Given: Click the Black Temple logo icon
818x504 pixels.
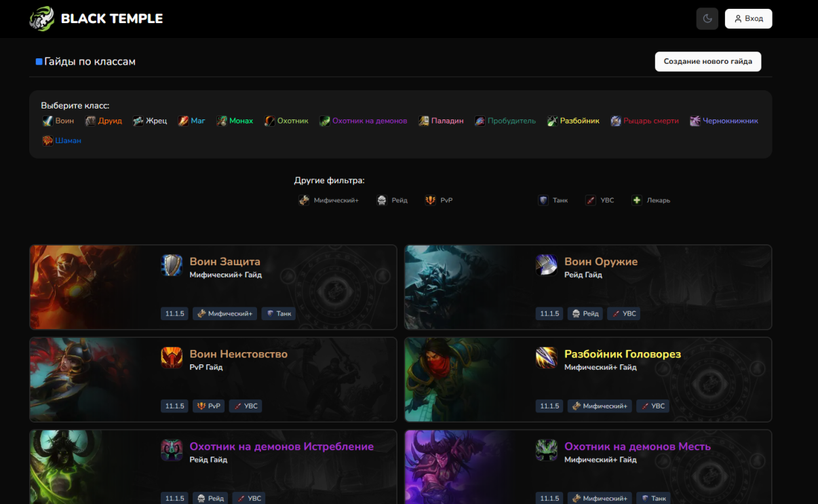Looking at the screenshot, I should tap(41, 19).
